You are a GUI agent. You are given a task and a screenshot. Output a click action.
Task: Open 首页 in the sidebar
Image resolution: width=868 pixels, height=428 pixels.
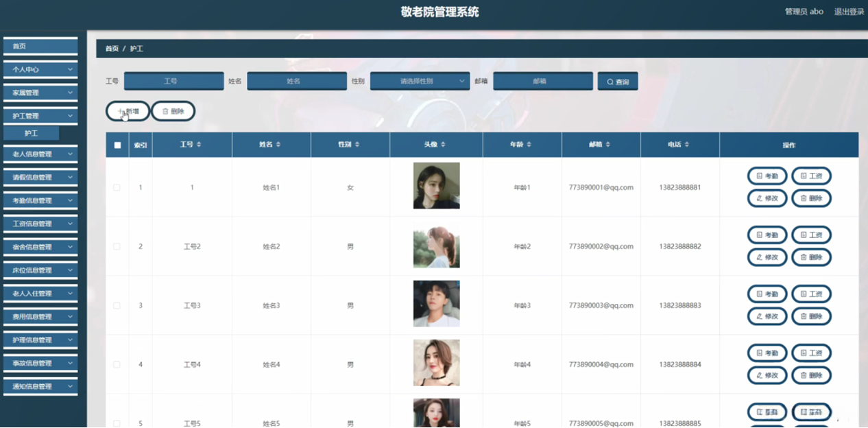40,46
